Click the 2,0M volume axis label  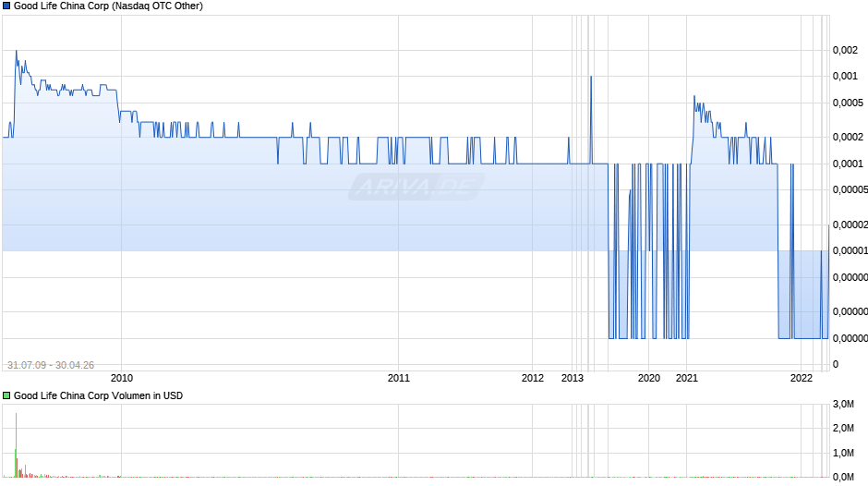843,428
